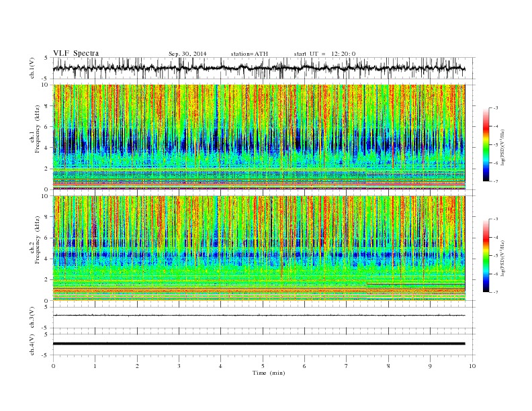This screenshot has height=411, width=532.
Task: Click the "4" kHz tick on ch.2 spectrogram
Action: [47, 259]
